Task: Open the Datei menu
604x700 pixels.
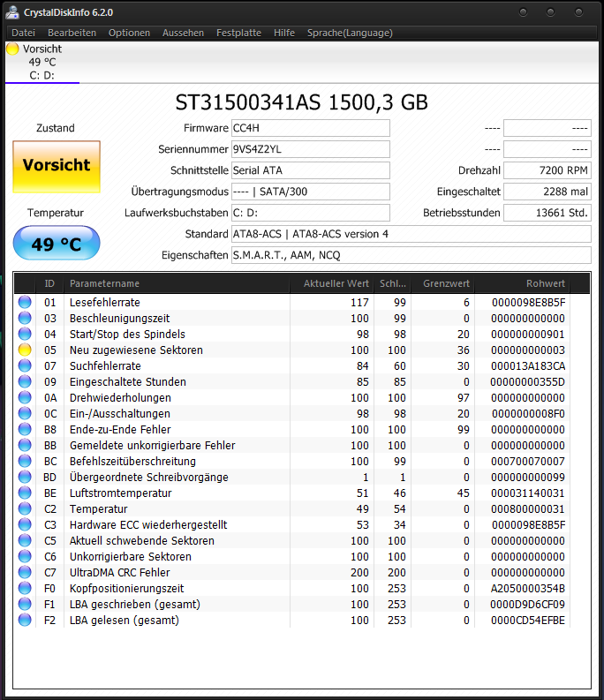Action: coord(23,33)
